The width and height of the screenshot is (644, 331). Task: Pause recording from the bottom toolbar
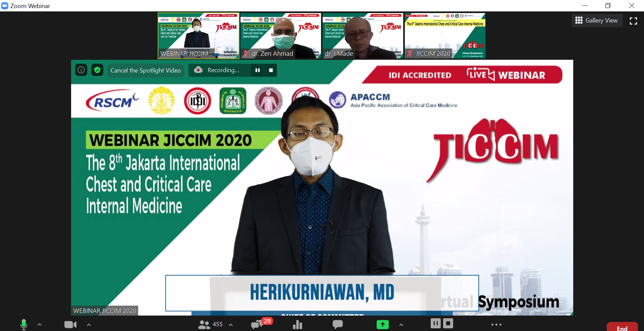pos(435,323)
